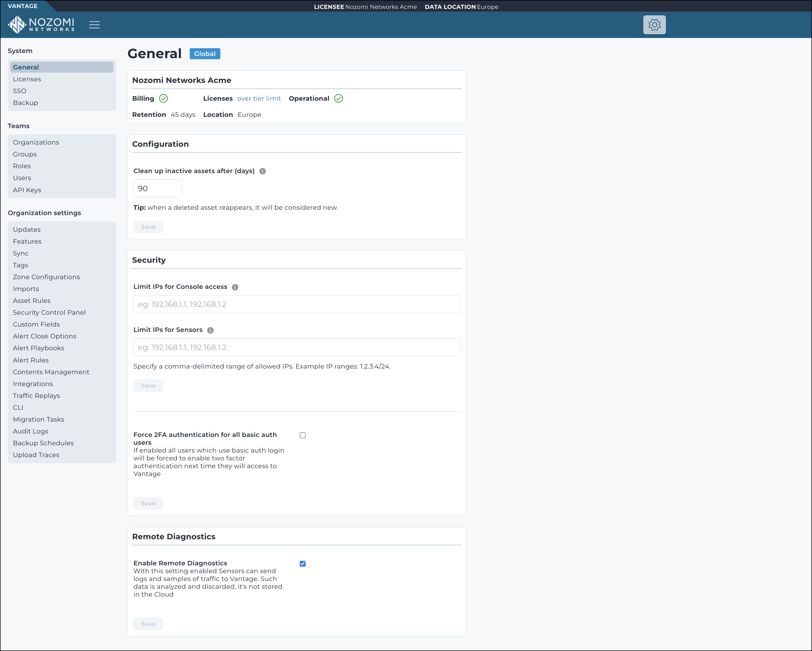812x651 pixels.
Task: Uncheck Enable Remote Diagnostics checkbox
Action: point(302,564)
